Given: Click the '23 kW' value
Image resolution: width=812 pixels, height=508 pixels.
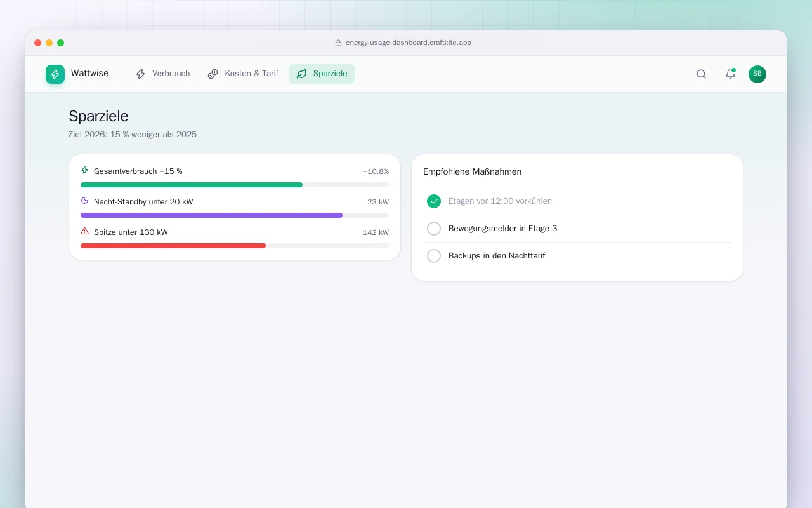Looking at the screenshot, I should coord(378,202).
